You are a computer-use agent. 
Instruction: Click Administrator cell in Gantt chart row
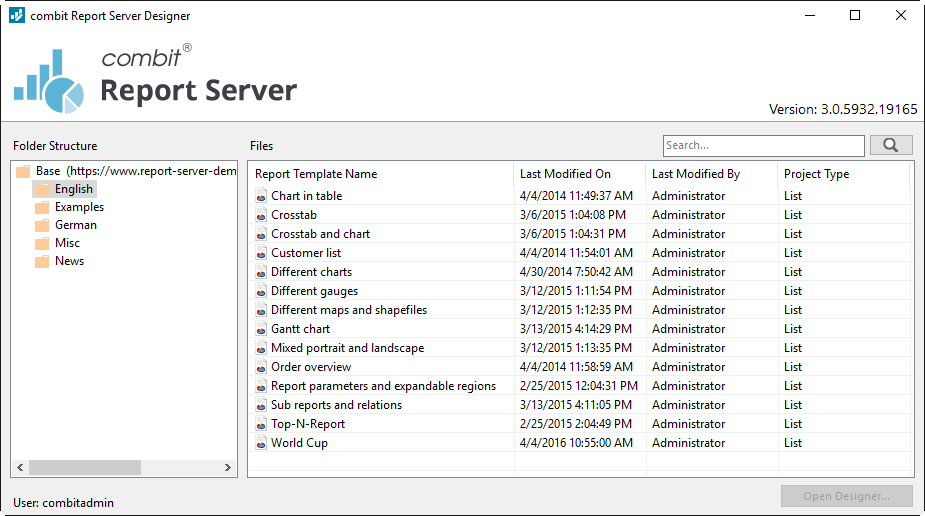[688, 329]
